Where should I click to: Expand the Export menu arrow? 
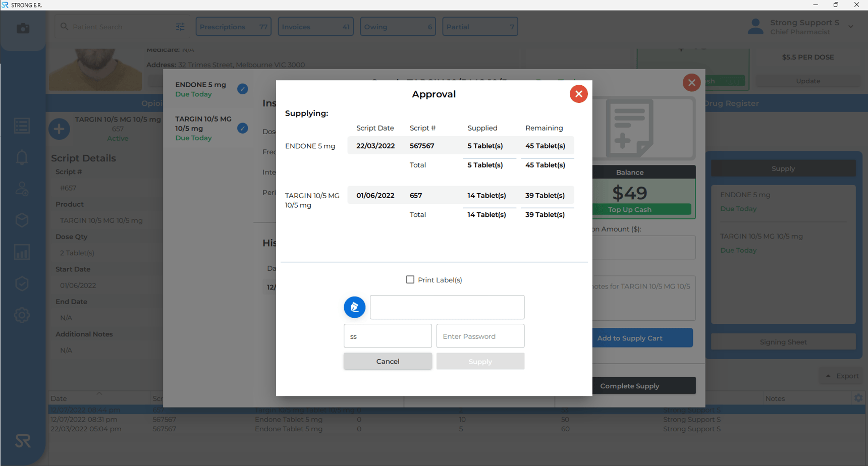(828, 376)
